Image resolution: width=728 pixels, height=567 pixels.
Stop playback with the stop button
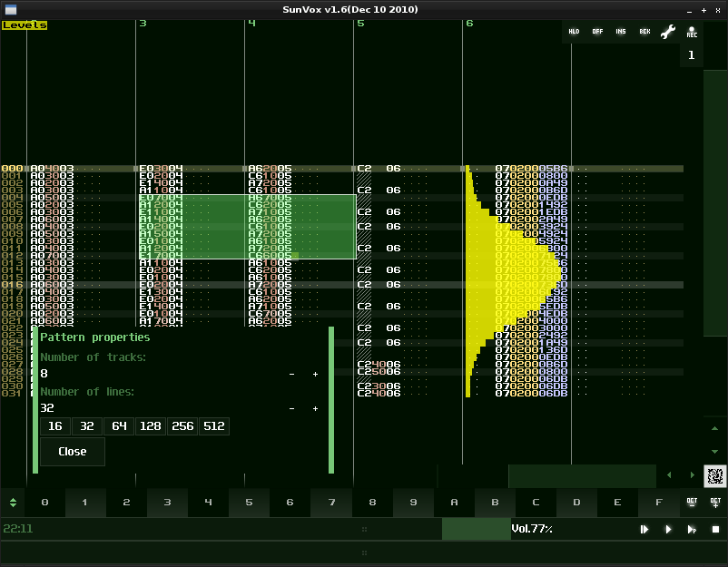tap(715, 530)
